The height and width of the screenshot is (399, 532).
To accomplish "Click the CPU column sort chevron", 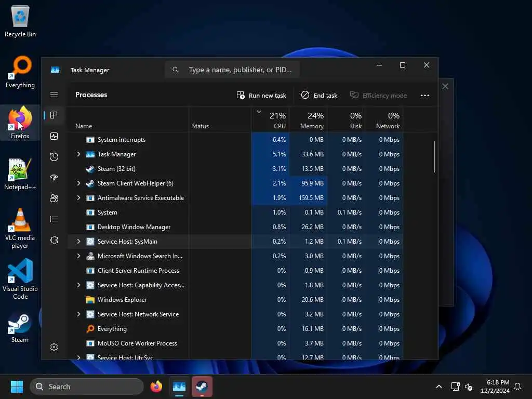I will point(259,112).
